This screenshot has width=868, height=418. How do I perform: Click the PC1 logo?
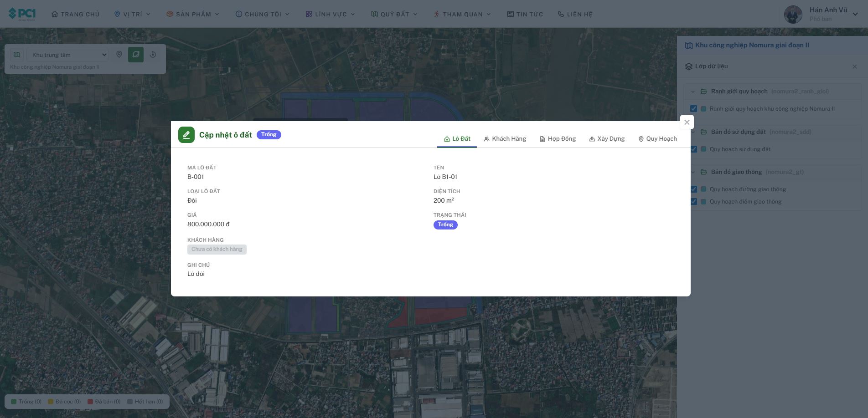click(x=22, y=14)
